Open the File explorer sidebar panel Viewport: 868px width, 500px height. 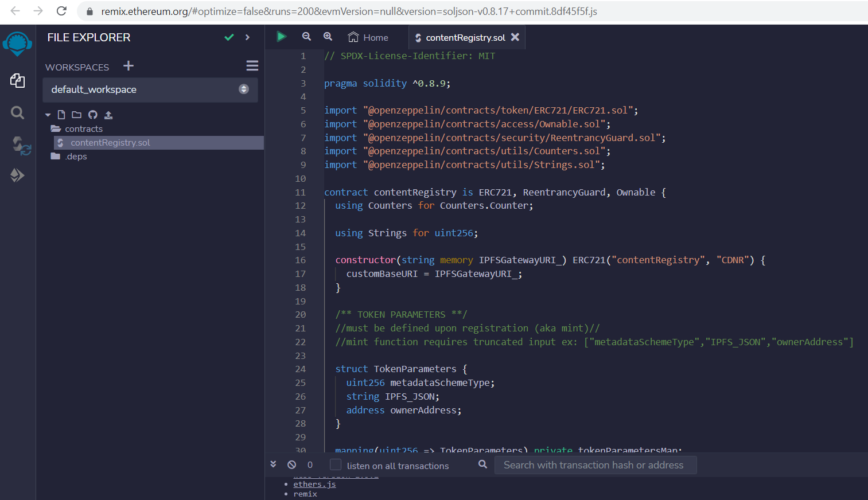[x=18, y=81]
